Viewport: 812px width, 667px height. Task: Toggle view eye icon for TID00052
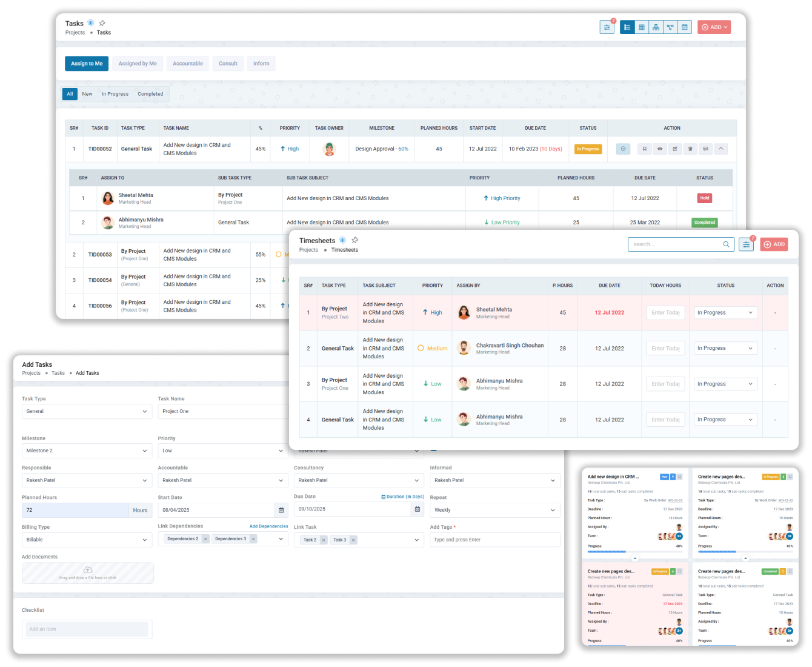[660, 149]
